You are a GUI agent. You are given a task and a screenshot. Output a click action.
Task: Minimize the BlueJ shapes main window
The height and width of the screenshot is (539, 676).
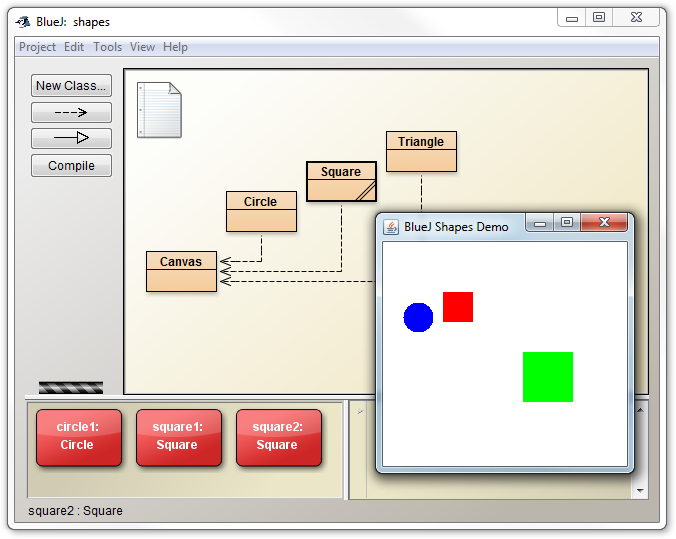572,18
